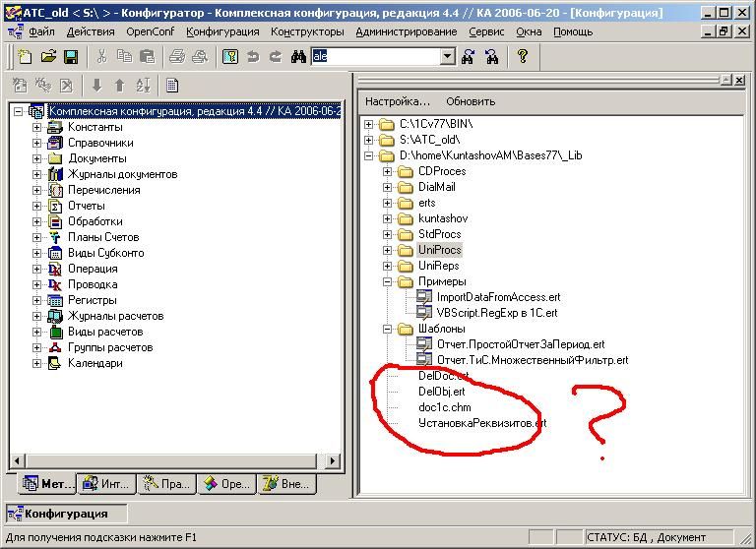Click the binoculars Find icon
Screen dimensions: 756x549
pos(299,57)
